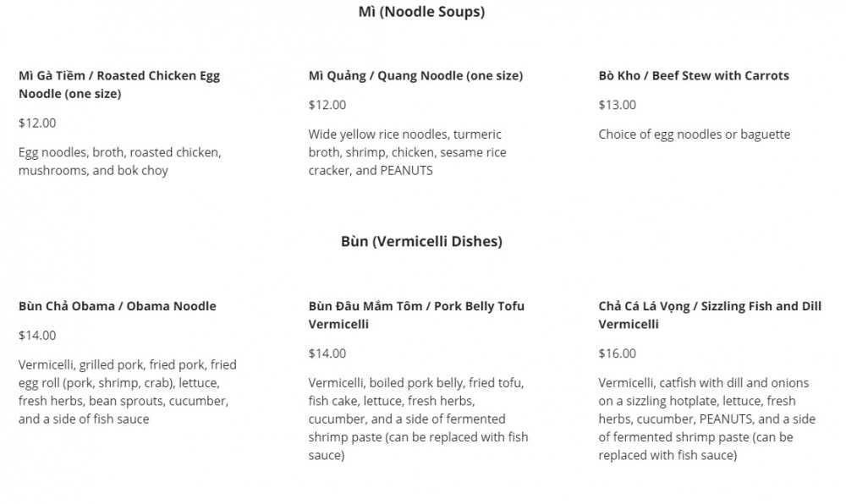Click the egg noodles, broth, roasted chicken description

pos(119,162)
